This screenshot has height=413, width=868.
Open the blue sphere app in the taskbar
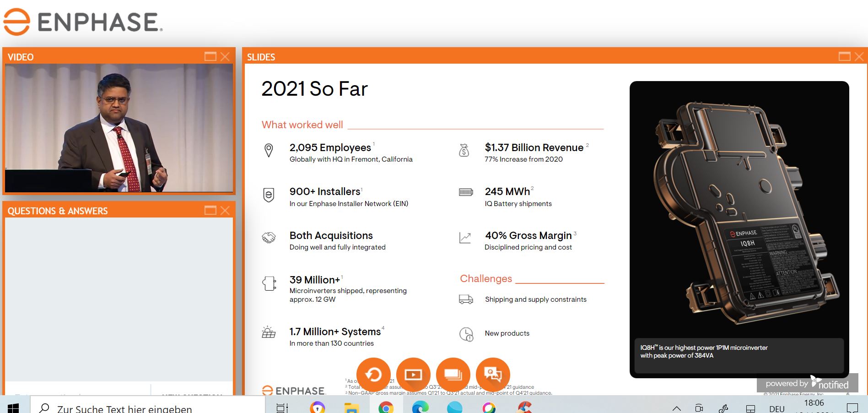(x=455, y=408)
